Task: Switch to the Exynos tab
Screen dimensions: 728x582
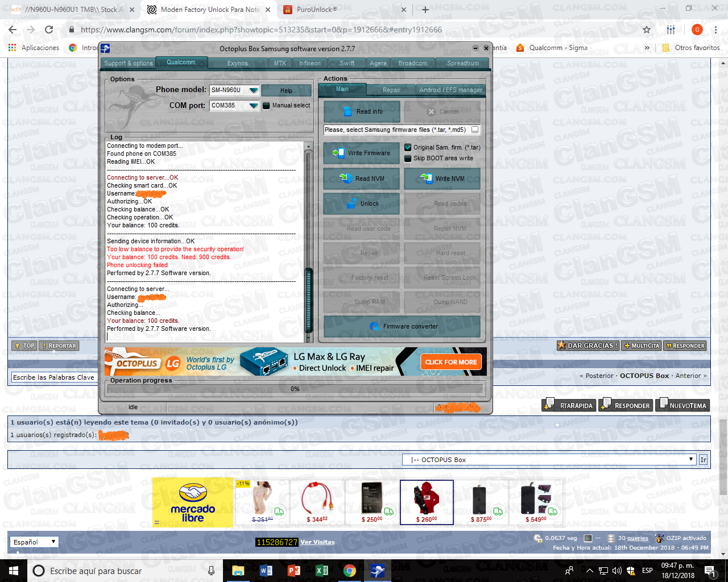Action: pos(238,63)
